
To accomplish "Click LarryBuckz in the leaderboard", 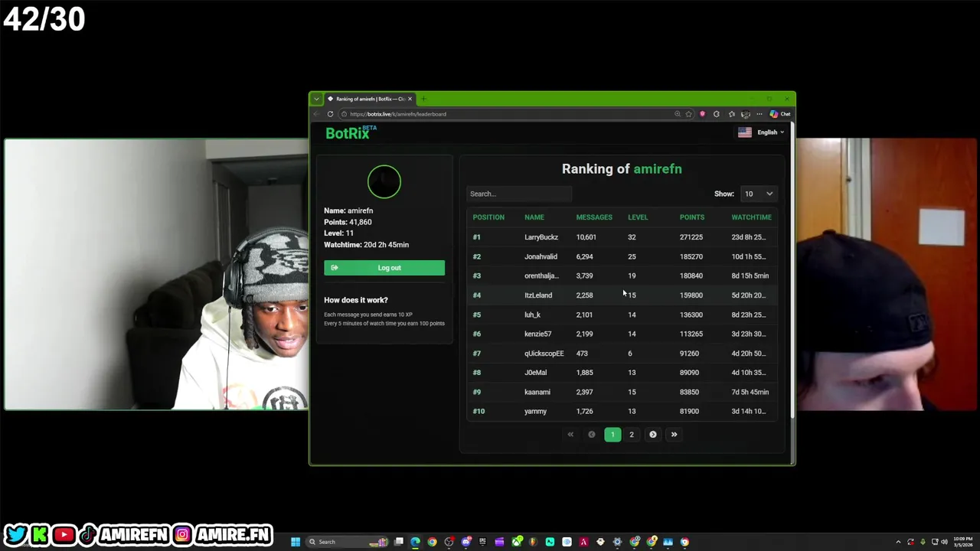I will pyautogui.click(x=541, y=237).
